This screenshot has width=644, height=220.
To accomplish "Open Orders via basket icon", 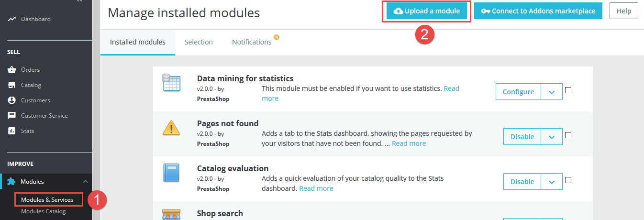I will point(12,70).
